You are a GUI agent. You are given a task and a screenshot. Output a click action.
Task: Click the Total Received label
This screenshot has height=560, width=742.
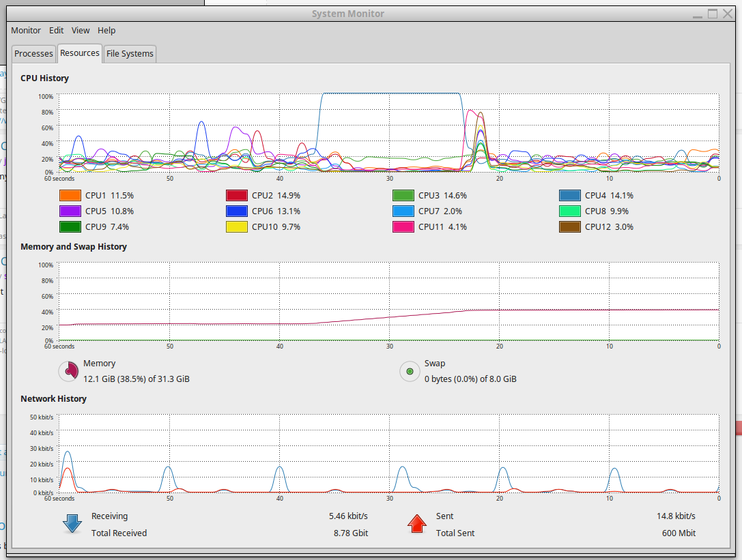pos(119,533)
